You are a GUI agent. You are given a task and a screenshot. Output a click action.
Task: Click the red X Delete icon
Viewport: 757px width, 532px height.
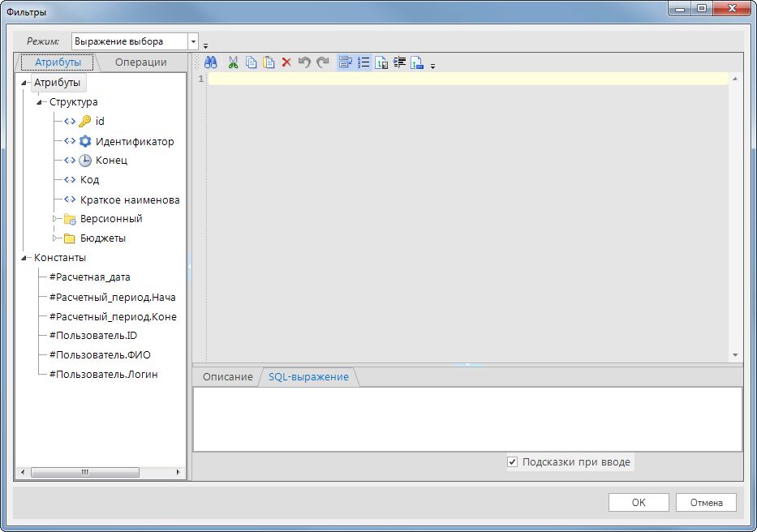pyautogui.click(x=286, y=62)
